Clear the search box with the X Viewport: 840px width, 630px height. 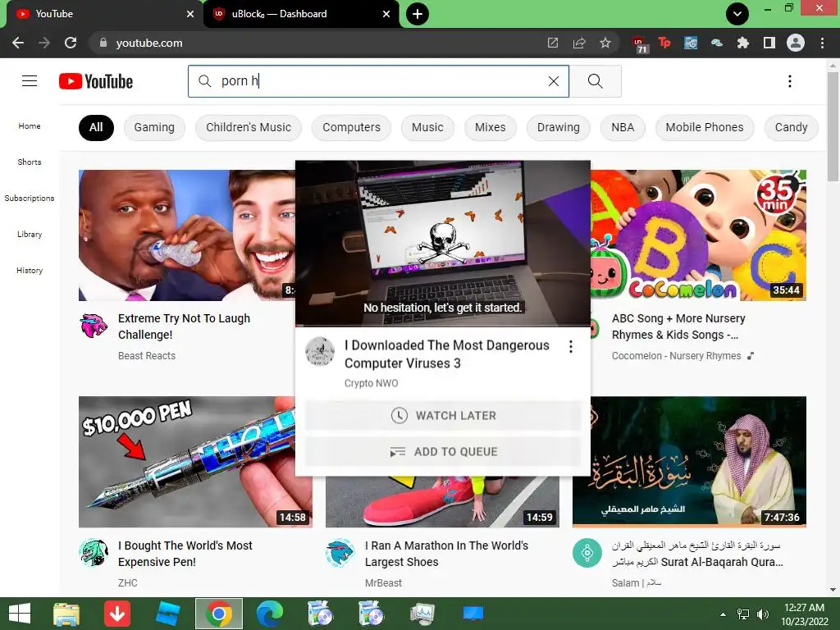click(x=554, y=81)
